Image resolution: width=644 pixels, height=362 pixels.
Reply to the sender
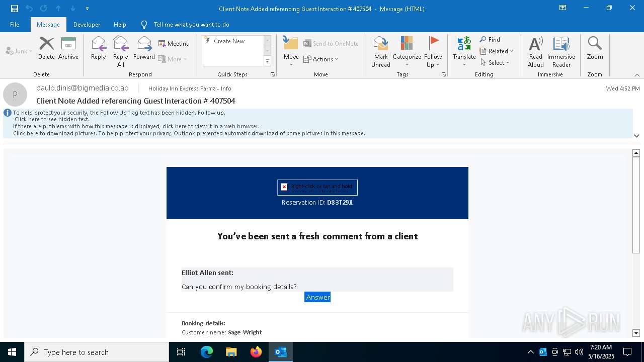(99, 48)
